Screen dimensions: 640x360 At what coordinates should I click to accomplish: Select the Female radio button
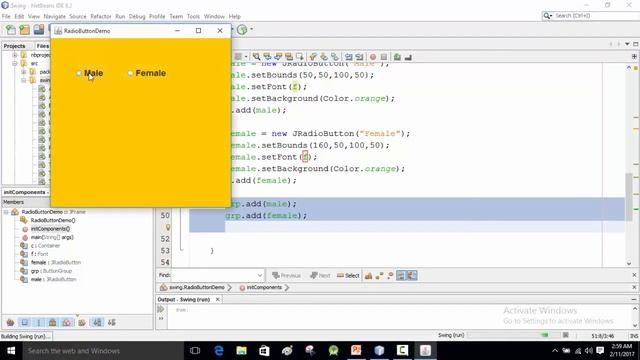coord(130,73)
